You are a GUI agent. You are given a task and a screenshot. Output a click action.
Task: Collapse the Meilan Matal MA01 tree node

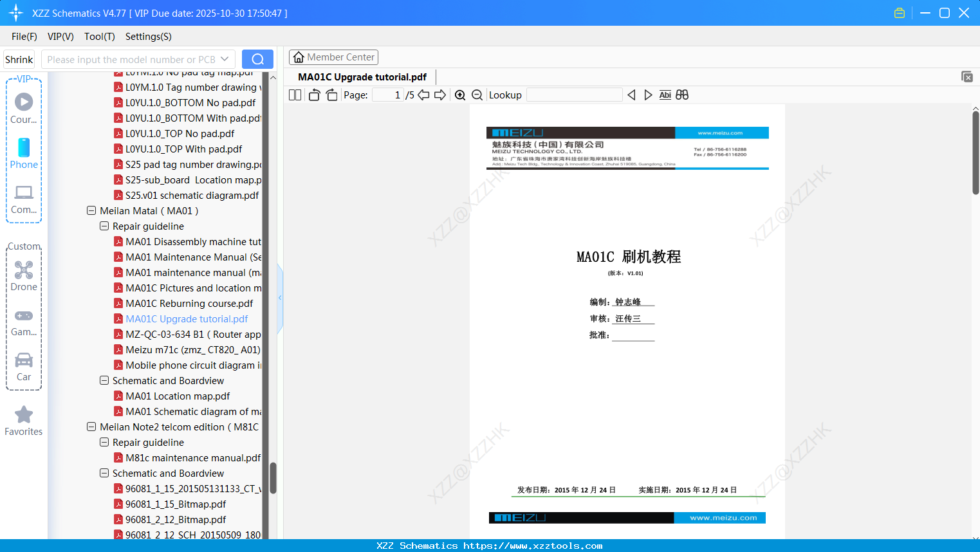pyautogui.click(x=91, y=210)
